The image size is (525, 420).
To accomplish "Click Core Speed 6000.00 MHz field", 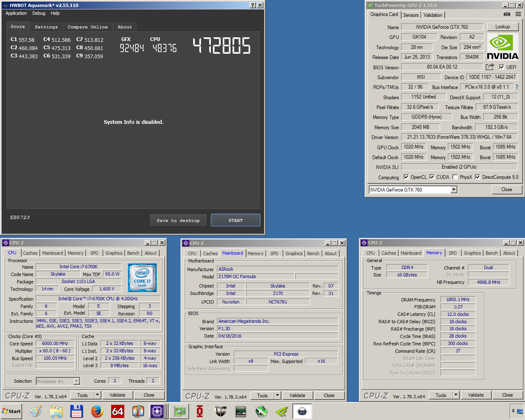I will 55,344.
